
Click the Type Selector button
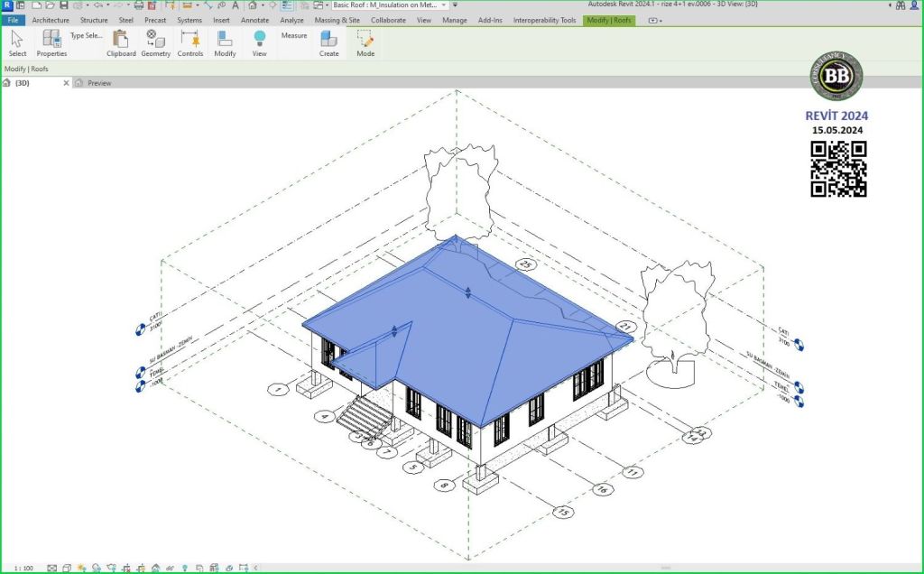pyautogui.click(x=87, y=36)
